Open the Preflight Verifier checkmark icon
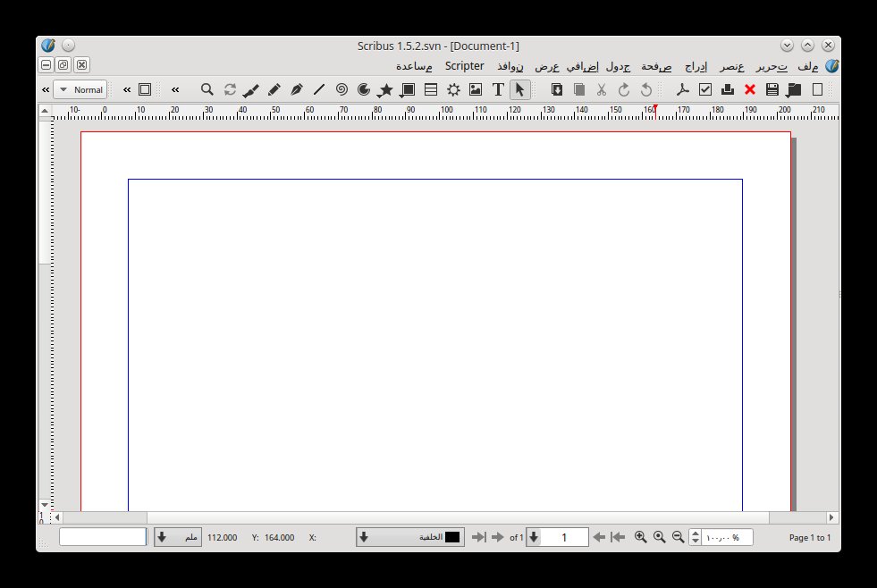Image resolution: width=877 pixels, height=588 pixels. coord(705,89)
